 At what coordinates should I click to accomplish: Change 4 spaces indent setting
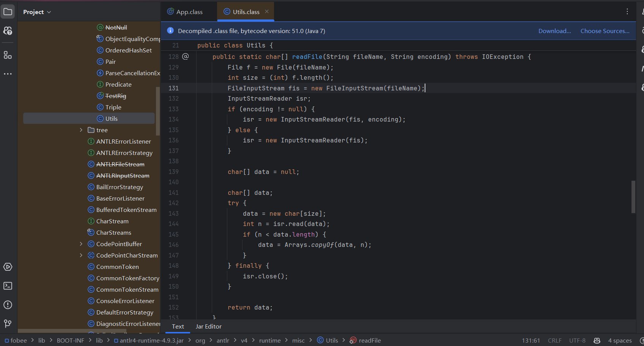point(620,340)
